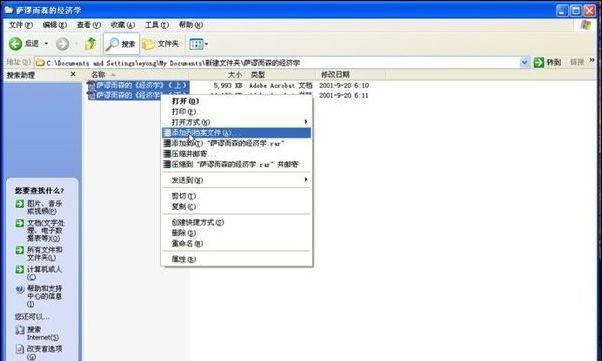This screenshot has height=361, width=602.
Task: Choose 压缩并邮寄... in context menu
Action: click(236, 154)
